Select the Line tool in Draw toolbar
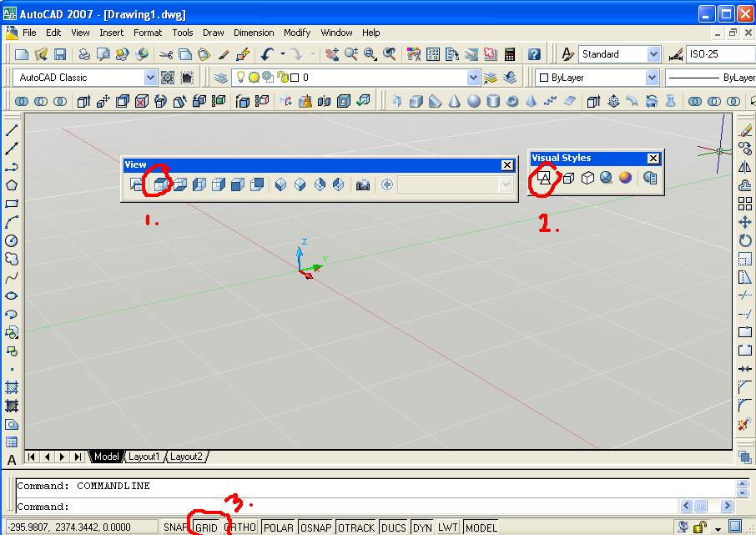 pos(12,129)
